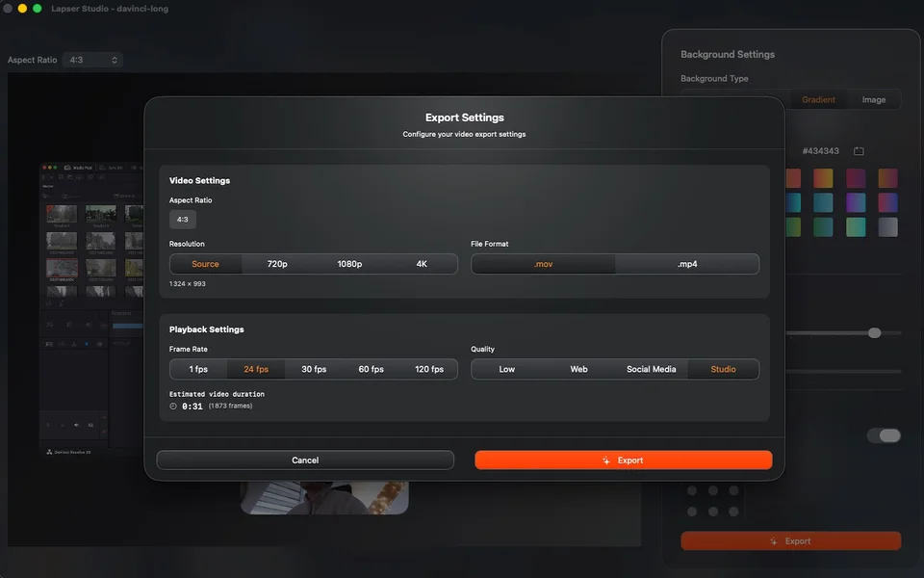This screenshot has height=578, width=924.
Task: Click the sparkle icon on the dialog's Export button
Action: tap(605, 460)
